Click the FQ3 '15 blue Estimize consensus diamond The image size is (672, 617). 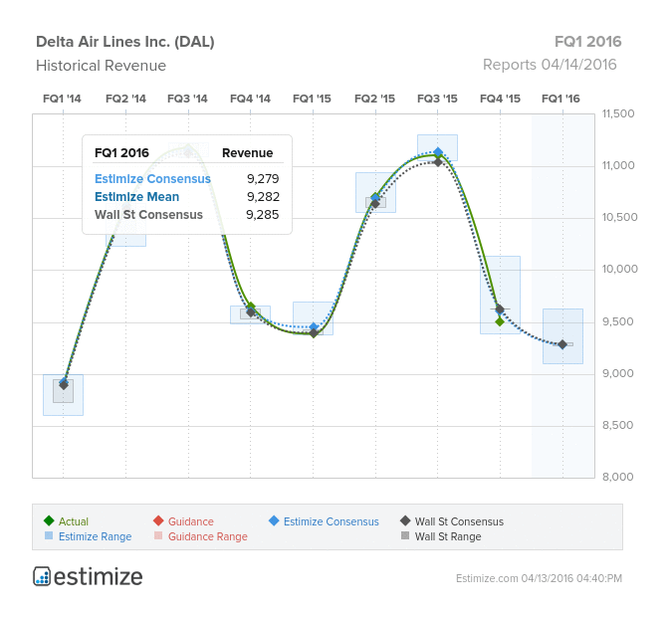tap(438, 151)
